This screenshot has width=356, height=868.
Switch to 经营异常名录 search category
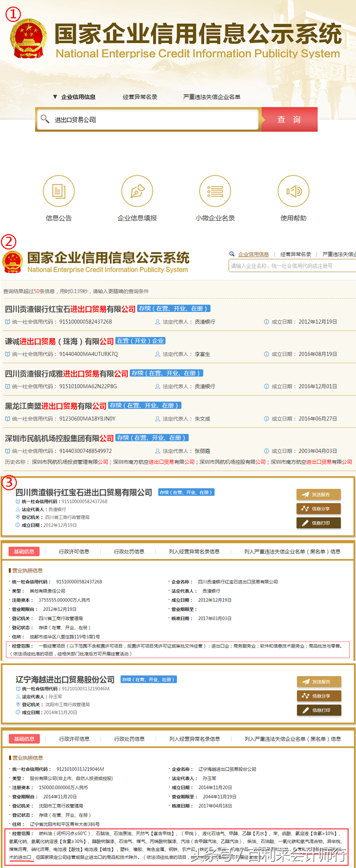[x=140, y=97]
